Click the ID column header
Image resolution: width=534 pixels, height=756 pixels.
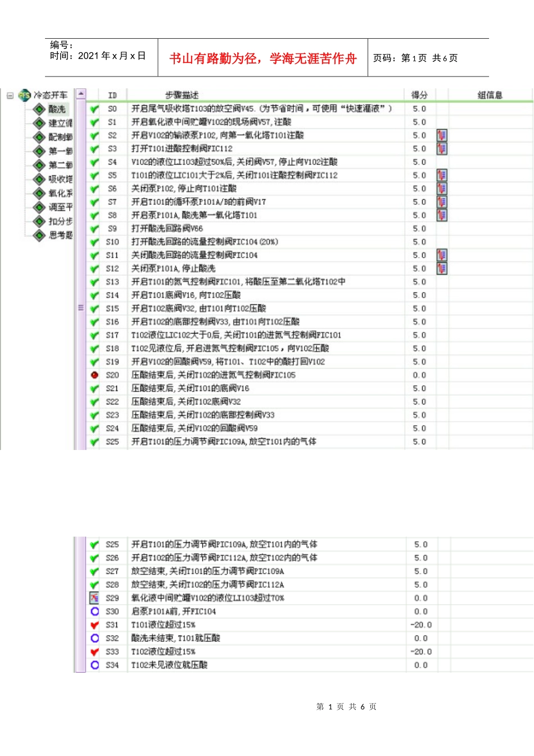pos(112,95)
